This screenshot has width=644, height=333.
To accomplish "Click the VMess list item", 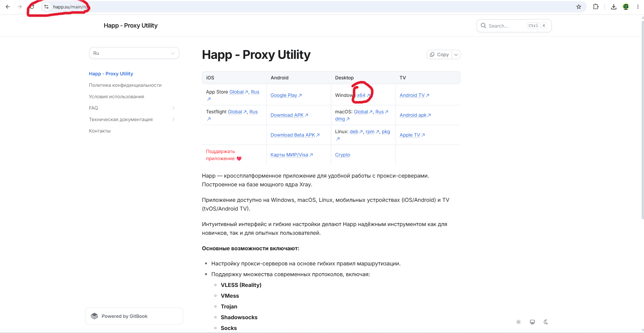I will (x=230, y=296).
